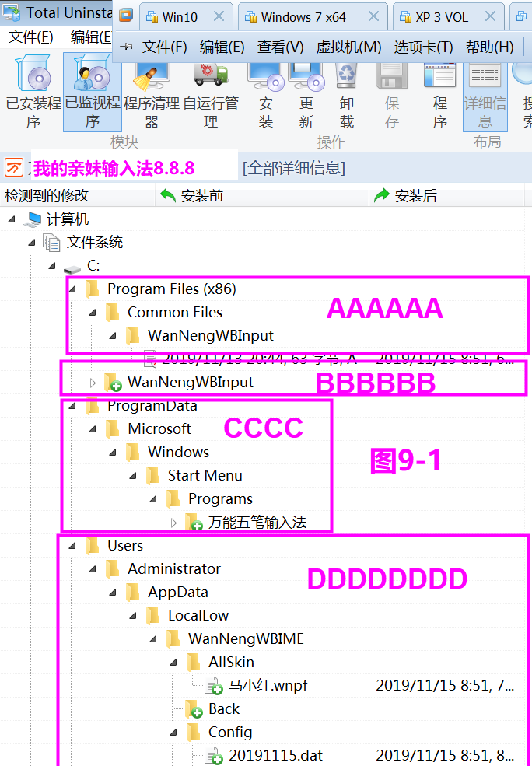Collapse the AllSkin folder
The width and height of the screenshot is (532, 766).
click(x=173, y=663)
